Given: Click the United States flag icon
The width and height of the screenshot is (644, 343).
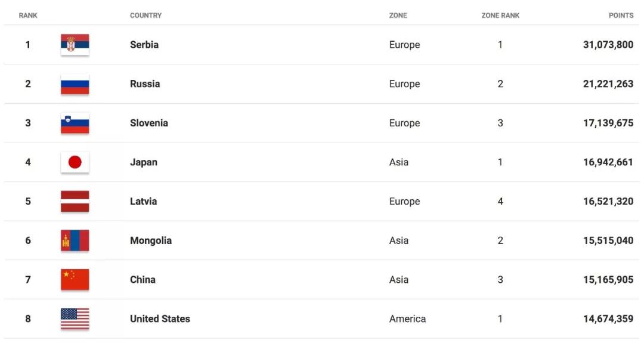Looking at the screenshot, I should [75, 319].
